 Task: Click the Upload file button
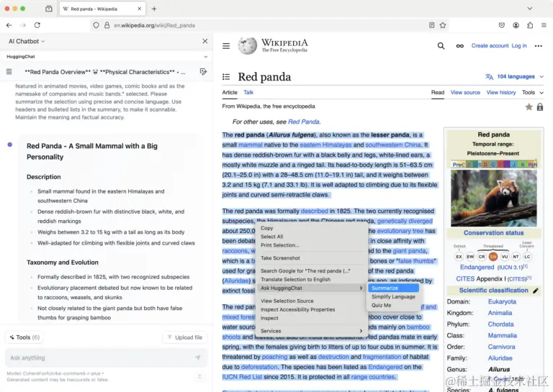click(x=185, y=337)
